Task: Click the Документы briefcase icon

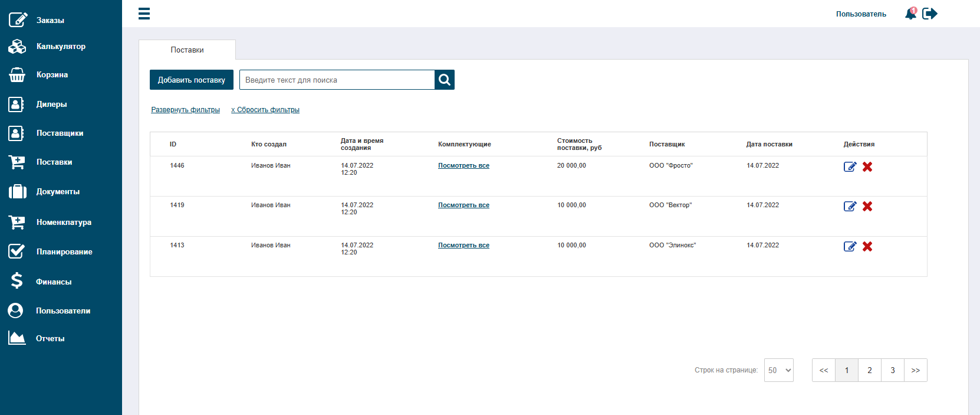Action: 18,191
